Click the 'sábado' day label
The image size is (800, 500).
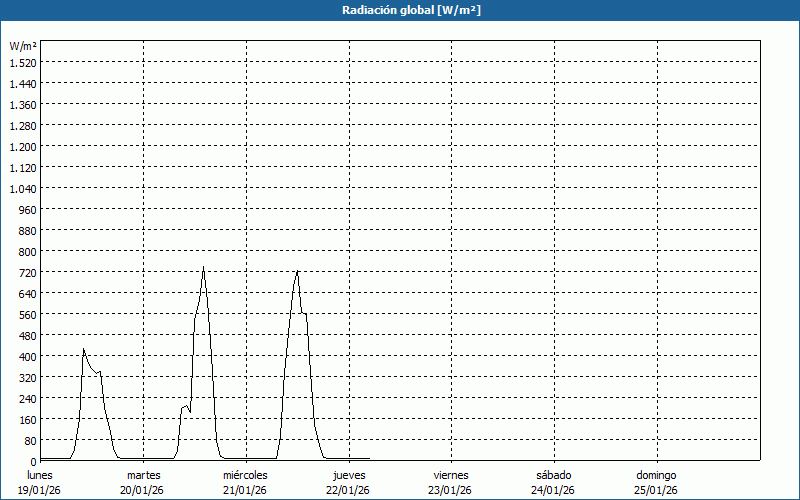(x=553, y=475)
